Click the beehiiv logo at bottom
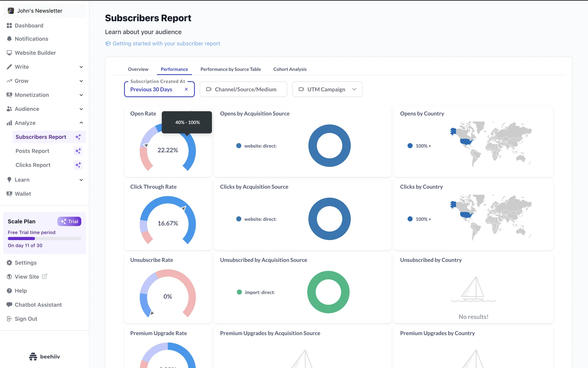 click(x=44, y=356)
